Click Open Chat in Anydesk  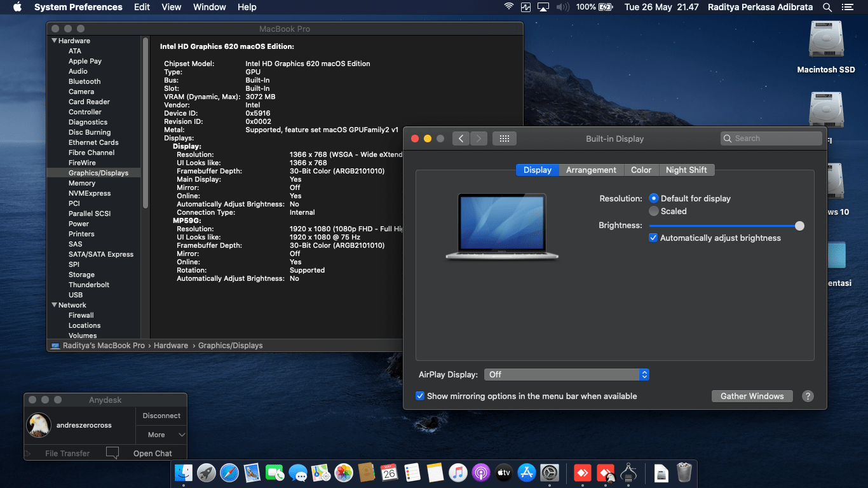(153, 453)
